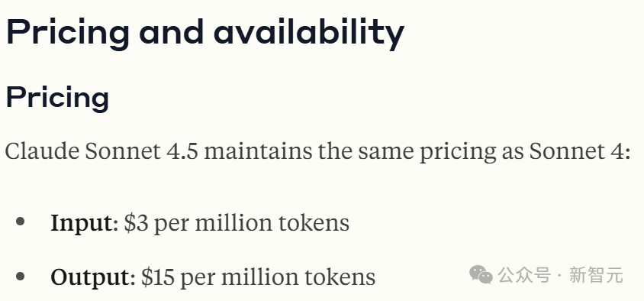Click the "$15" price value
The height and width of the screenshot is (301, 644).
coord(158,277)
